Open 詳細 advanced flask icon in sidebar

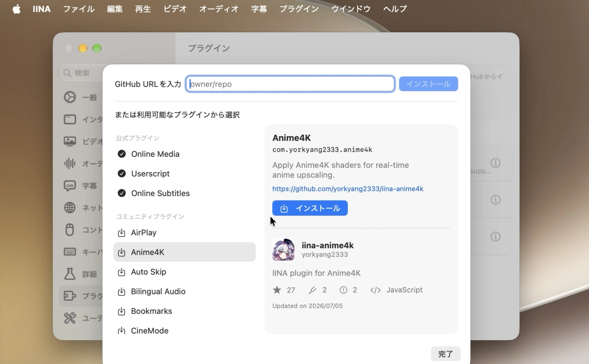pos(70,274)
